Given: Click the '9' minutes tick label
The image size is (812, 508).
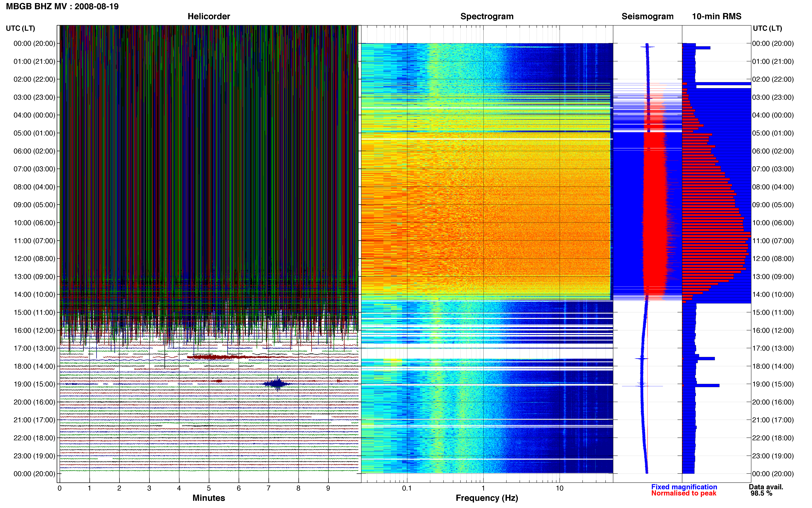Looking at the screenshot, I should pos(328,488).
